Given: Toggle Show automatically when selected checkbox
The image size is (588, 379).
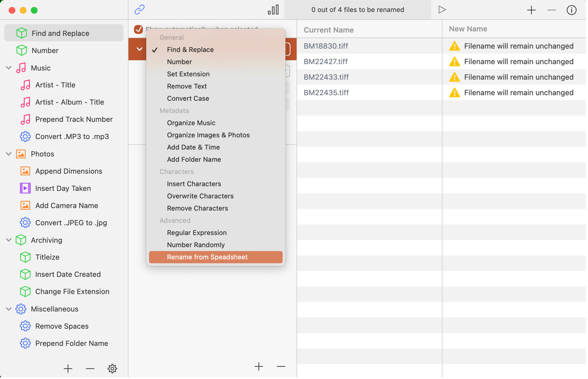Looking at the screenshot, I should coord(139,29).
